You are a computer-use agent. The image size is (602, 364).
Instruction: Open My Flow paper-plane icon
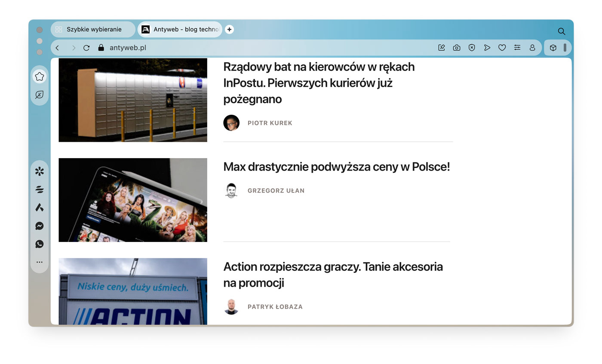tap(487, 48)
